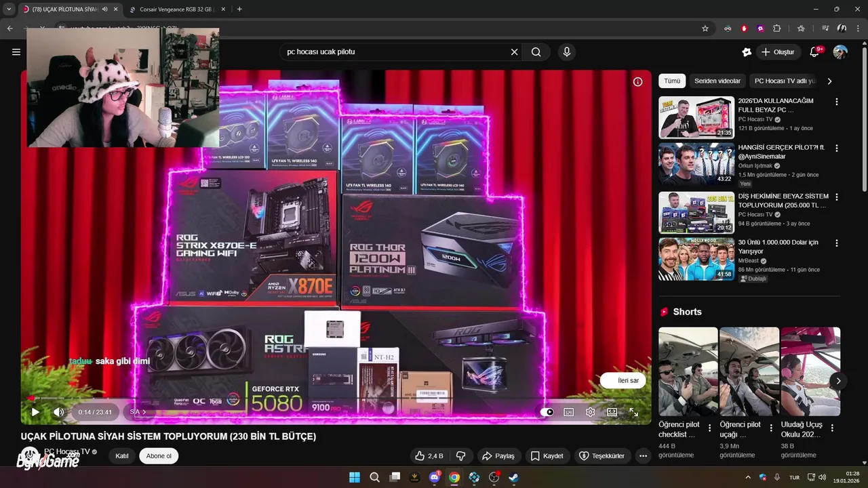Seek on the video progress bar

pyautogui.click(x=336, y=399)
